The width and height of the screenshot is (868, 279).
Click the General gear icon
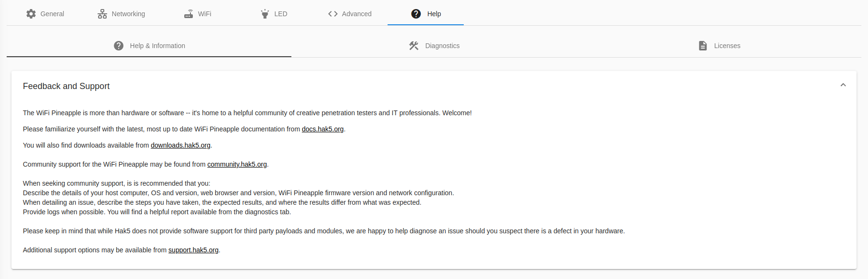tap(31, 14)
